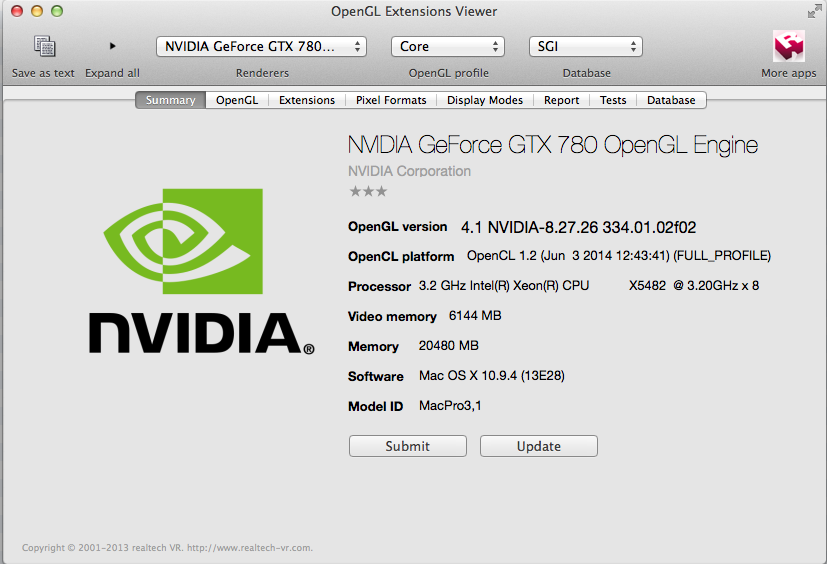Screen dimensions: 827x564
Task: Open the OpenGL profile dropdown set to Core
Action: point(448,46)
